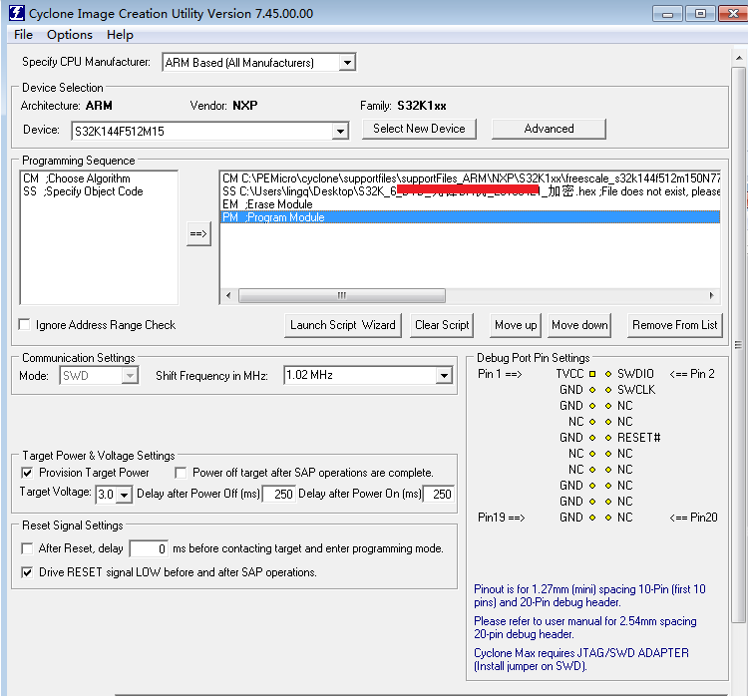Select SS ;Specify Object Code command
Viewport: 748px width, 700px height.
point(83,191)
